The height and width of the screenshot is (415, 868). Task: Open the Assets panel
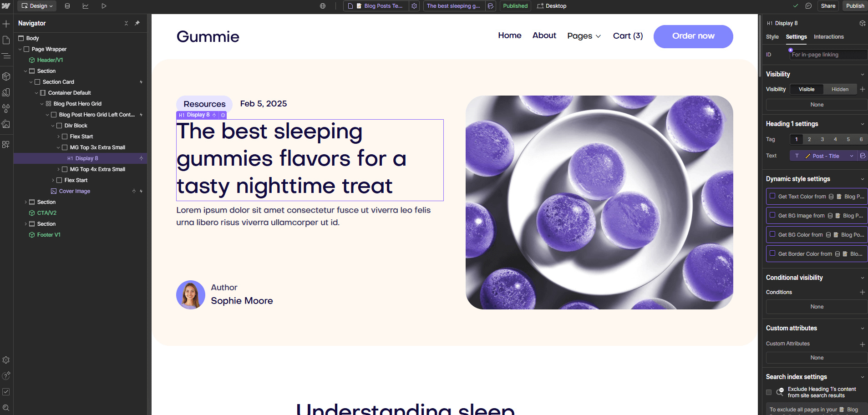[6, 124]
